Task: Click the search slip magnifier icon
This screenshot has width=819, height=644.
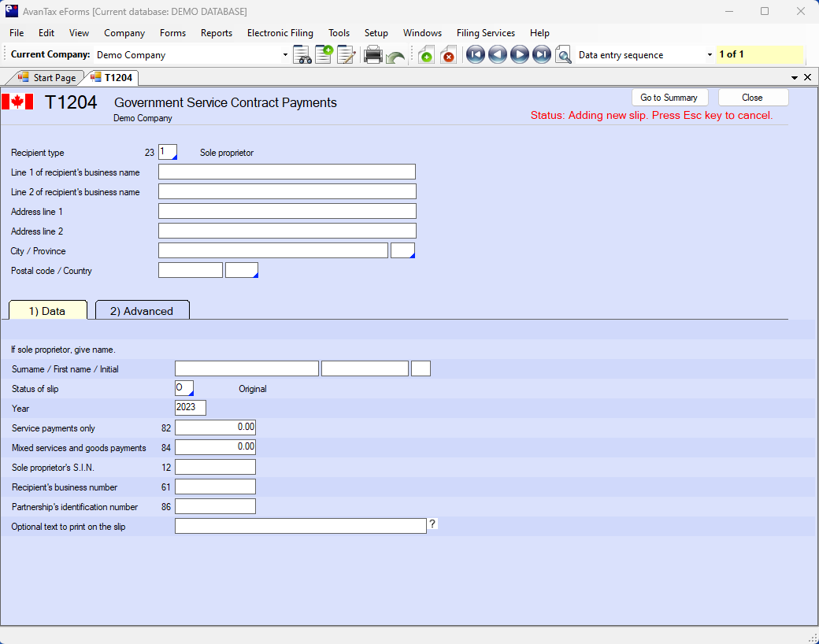Action: coord(563,55)
